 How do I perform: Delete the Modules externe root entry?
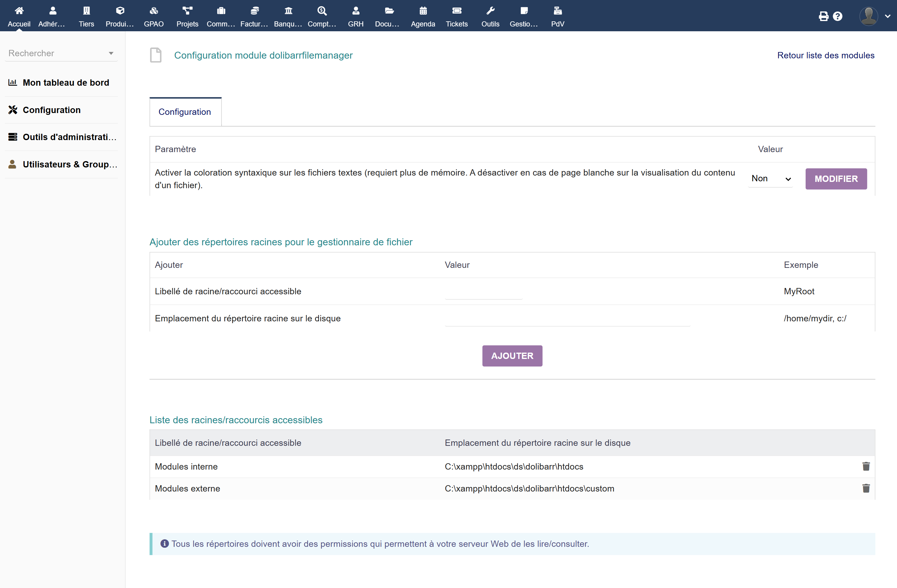pos(866,488)
